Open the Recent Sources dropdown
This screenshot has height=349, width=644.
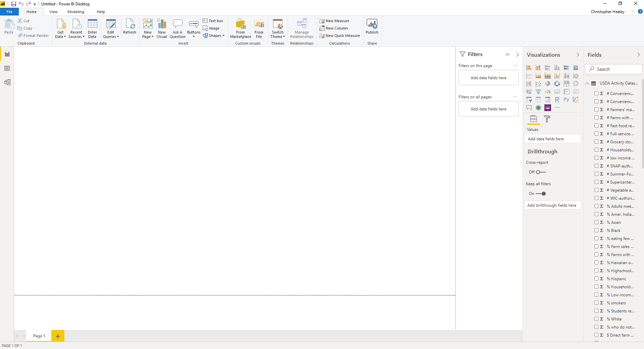[76, 29]
